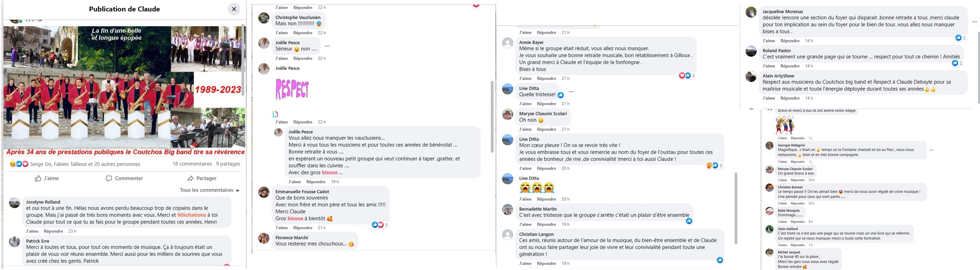Open options dots next to Joëlle Pesce's 'Sérieux non' comment
This screenshot has height=270, width=980.
point(327,46)
